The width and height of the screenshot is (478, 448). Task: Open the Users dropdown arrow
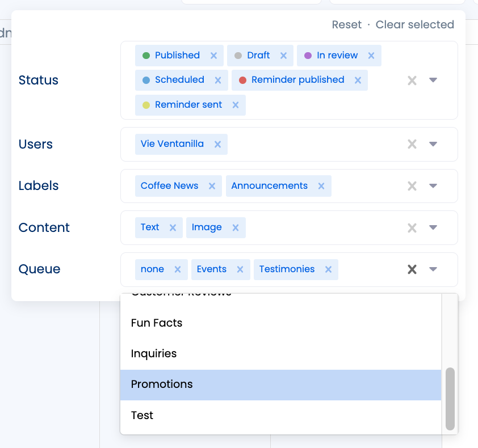pos(433,144)
